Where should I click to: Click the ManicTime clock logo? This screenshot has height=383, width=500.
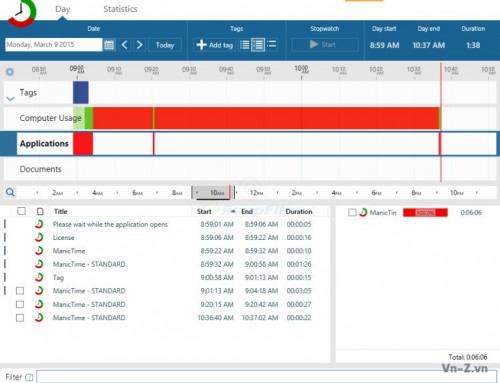point(22,13)
